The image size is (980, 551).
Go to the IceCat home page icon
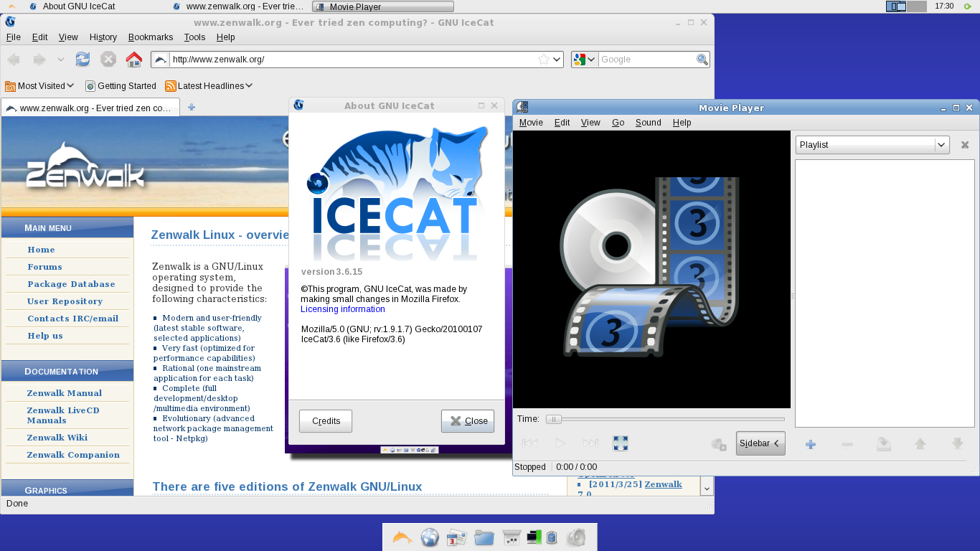[134, 60]
